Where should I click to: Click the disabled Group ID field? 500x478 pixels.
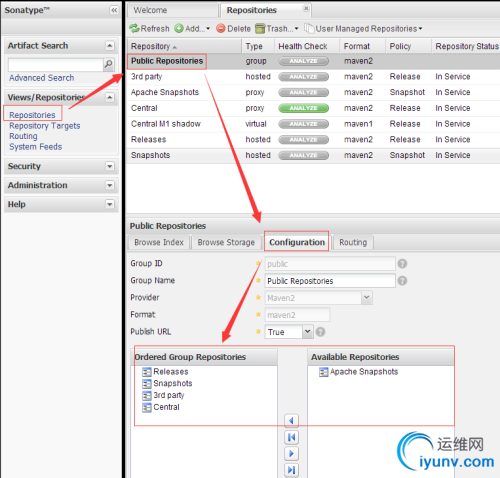pos(330,264)
